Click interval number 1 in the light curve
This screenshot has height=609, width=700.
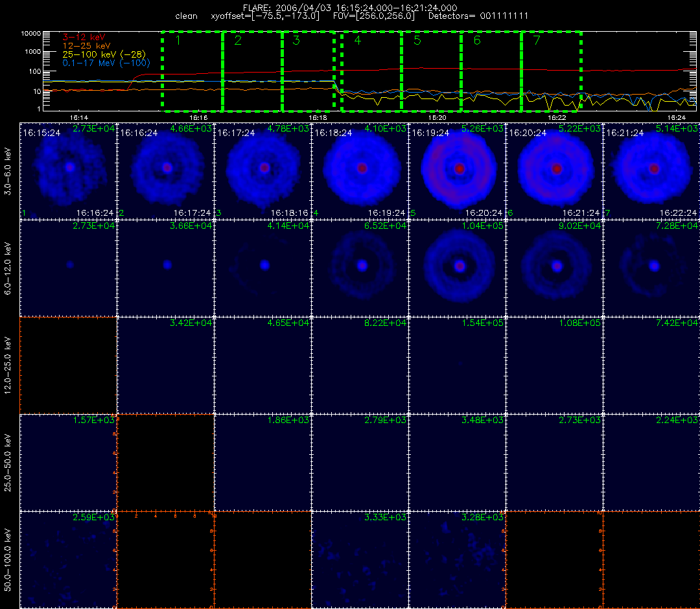pyautogui.click(x=178, y=41)
